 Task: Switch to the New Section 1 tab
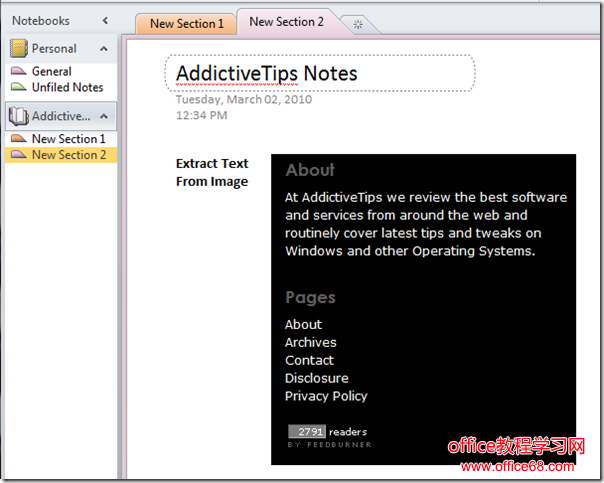tap(186, 23)
